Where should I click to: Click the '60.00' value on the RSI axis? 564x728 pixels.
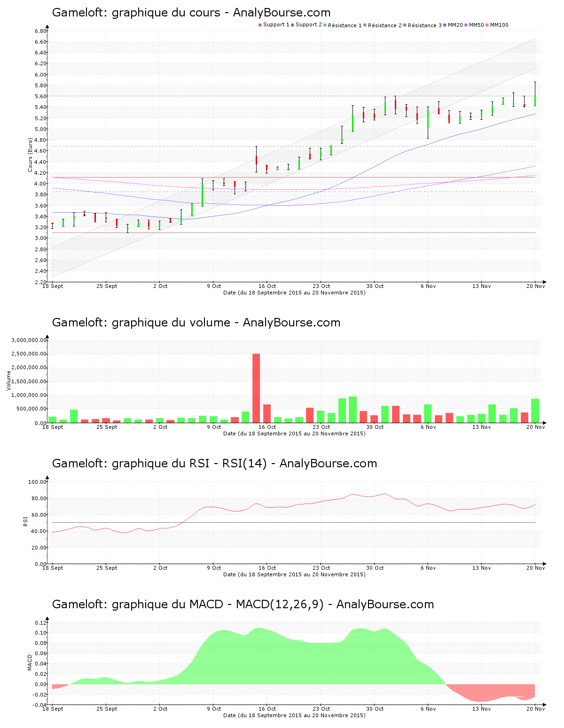tap(39, 515)
